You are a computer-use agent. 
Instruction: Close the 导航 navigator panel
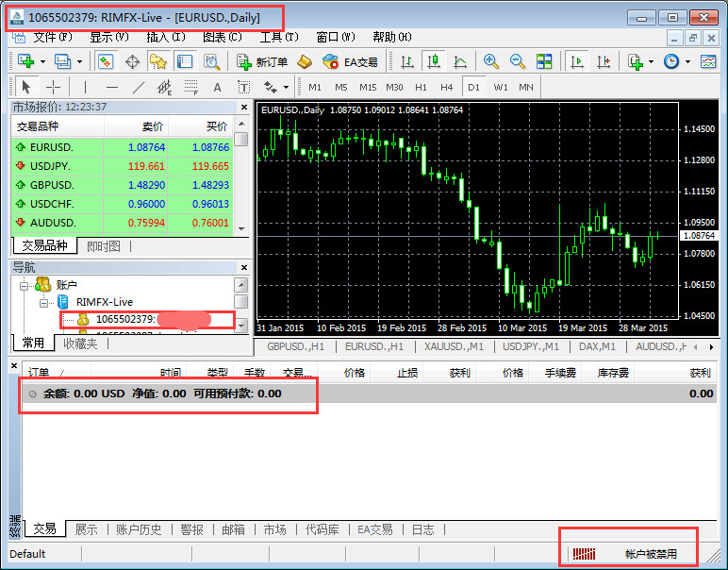[244, 268]
